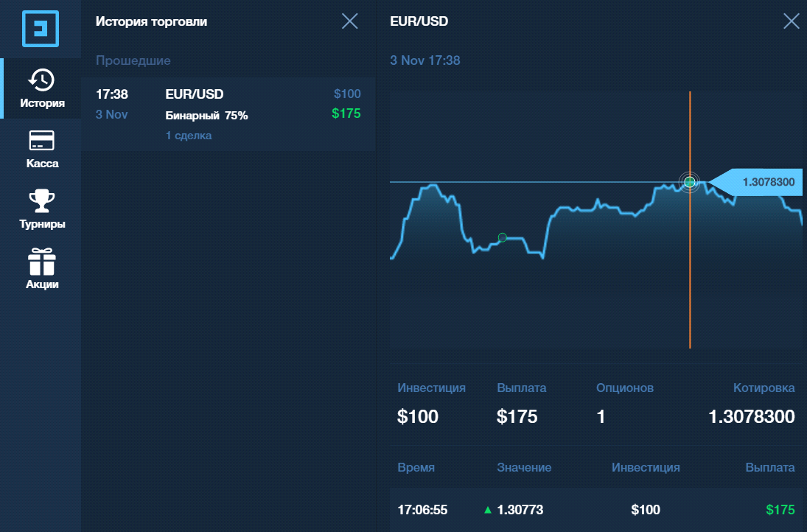Image resolution: width=807 pixels, height=532 pixels.
Task: Click the 1.3078300 price tag on chart
Action: pos(756,182)
